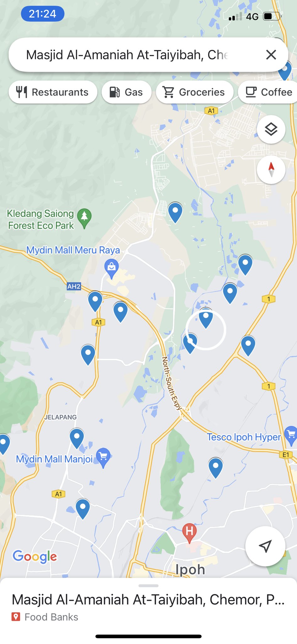
Task: Select the Coffee category chip
Action: 268,92
